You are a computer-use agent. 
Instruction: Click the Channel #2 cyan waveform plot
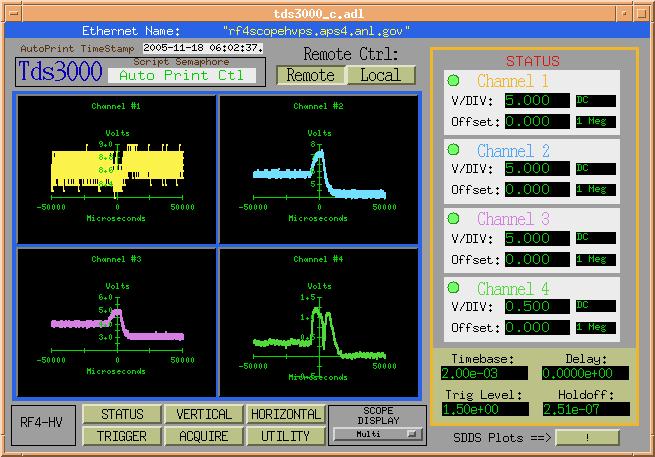click(x=318, y=169)
